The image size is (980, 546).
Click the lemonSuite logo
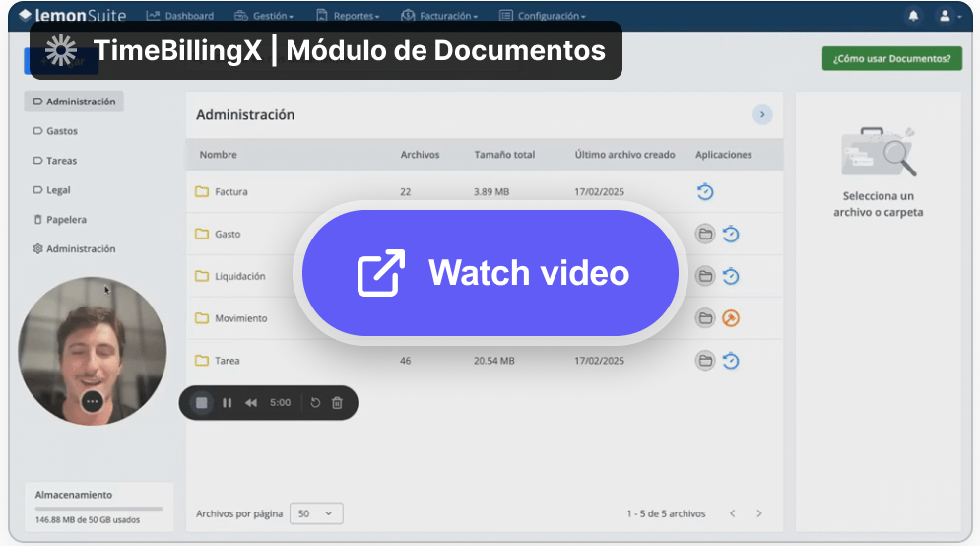(73, 15)
